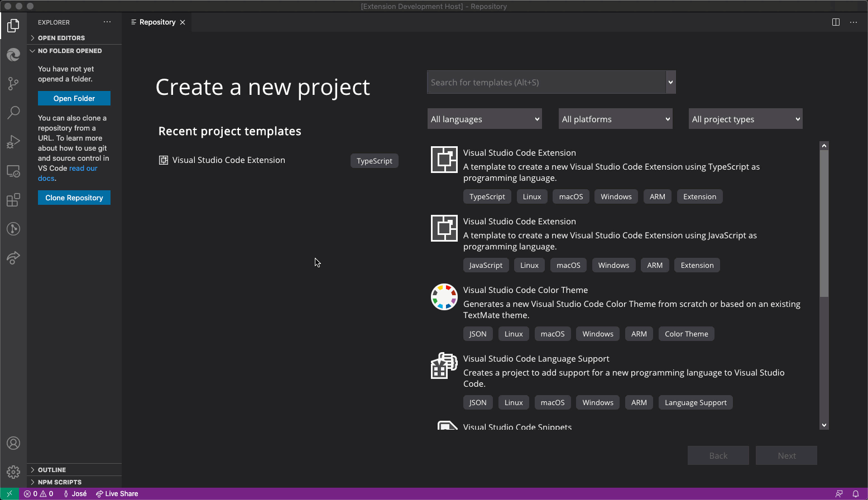The image size is (868, 500).
Task: Click the feedback icon in status bar
Action: coord(839,494)
